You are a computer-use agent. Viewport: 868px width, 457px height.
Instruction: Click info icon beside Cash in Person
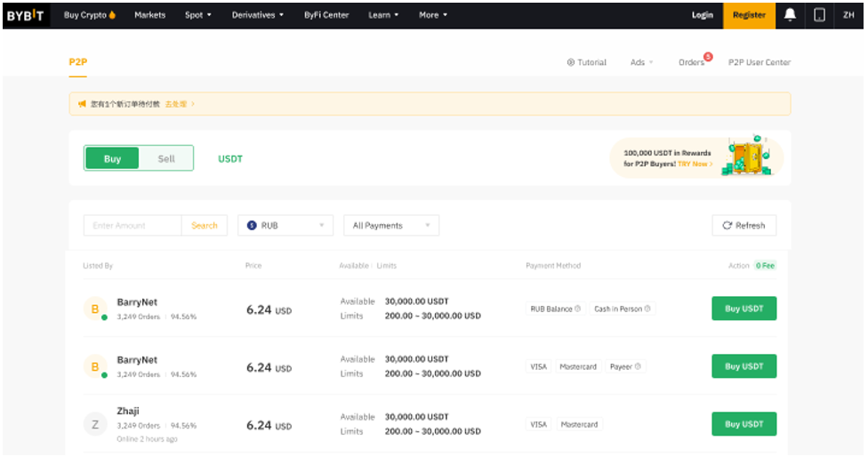(x=647, y=309)
